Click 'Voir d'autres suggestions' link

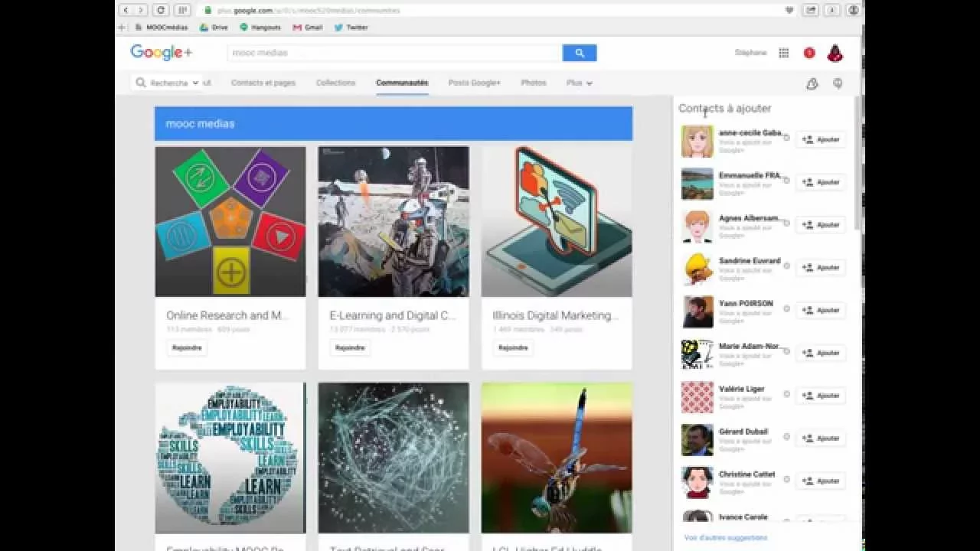coord(726,538)
